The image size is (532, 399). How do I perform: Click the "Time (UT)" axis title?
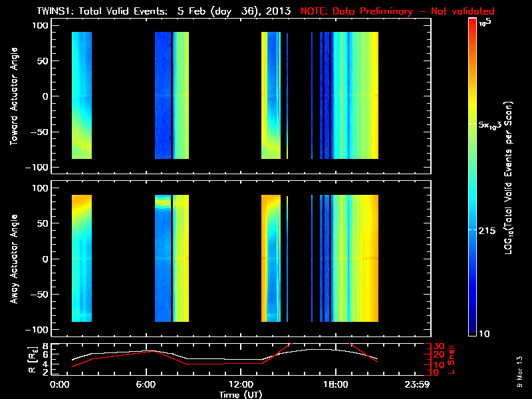click(x=241, y=394)
